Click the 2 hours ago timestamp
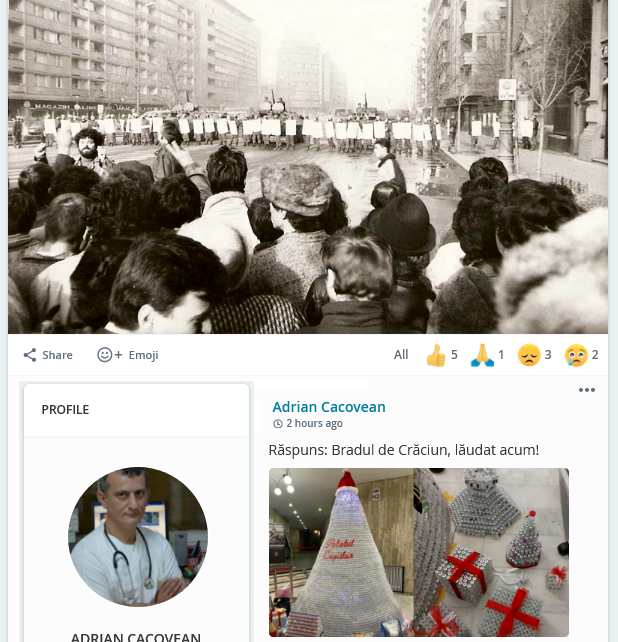The width and height of the screenshot is (618, 642). [x=314, y=423]
